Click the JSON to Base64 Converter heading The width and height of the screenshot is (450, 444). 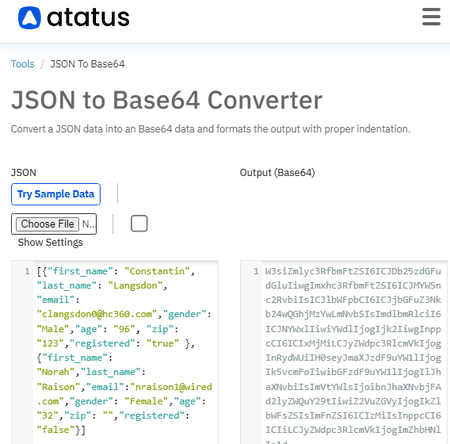(x=167, y=100)
